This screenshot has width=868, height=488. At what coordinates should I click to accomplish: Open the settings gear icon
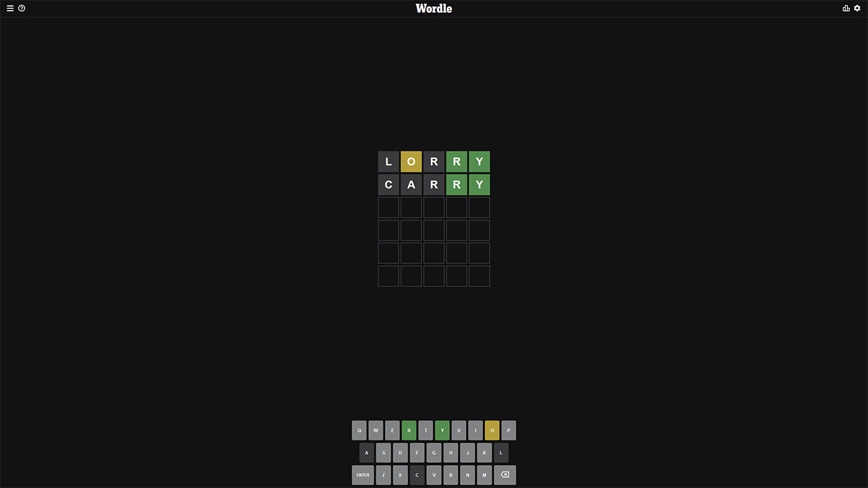tap(857, 9)
